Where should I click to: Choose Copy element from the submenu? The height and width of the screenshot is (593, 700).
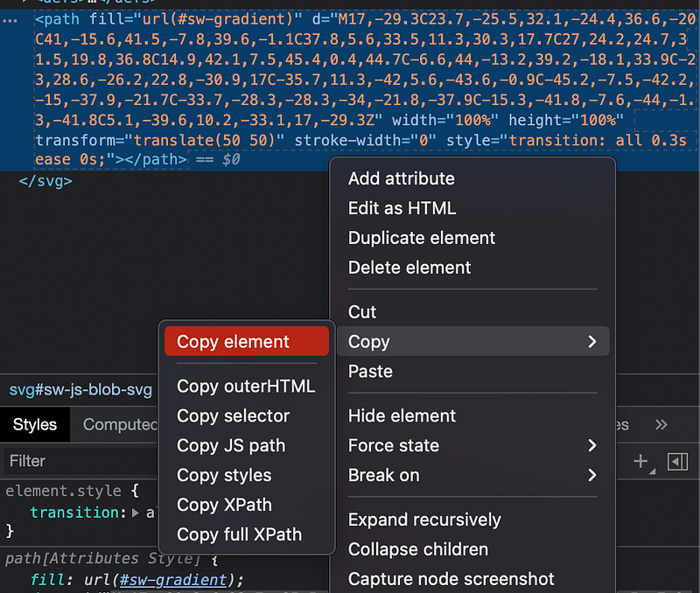point(247,341)
